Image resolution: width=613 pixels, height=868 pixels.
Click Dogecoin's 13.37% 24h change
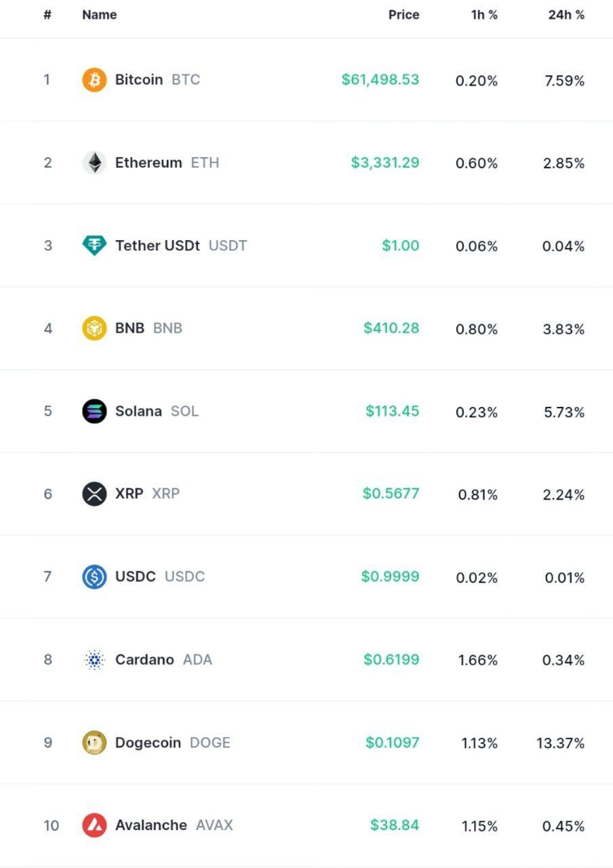click(x=560, y=743)
